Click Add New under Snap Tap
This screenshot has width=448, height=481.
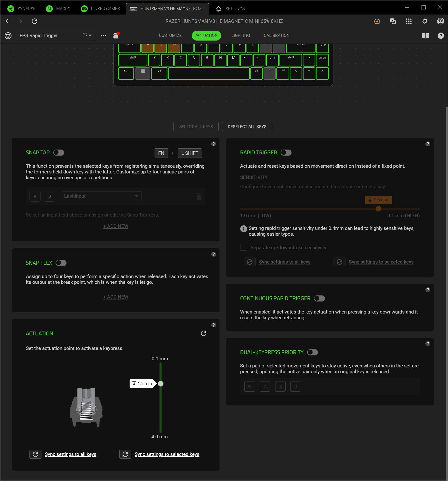(x=116, y=226)
